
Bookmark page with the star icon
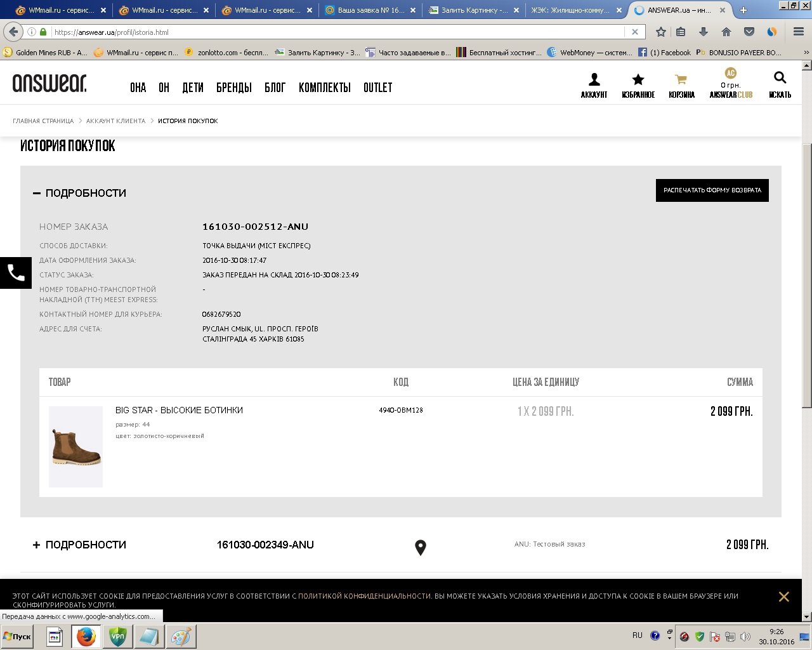tap(660, 32)
